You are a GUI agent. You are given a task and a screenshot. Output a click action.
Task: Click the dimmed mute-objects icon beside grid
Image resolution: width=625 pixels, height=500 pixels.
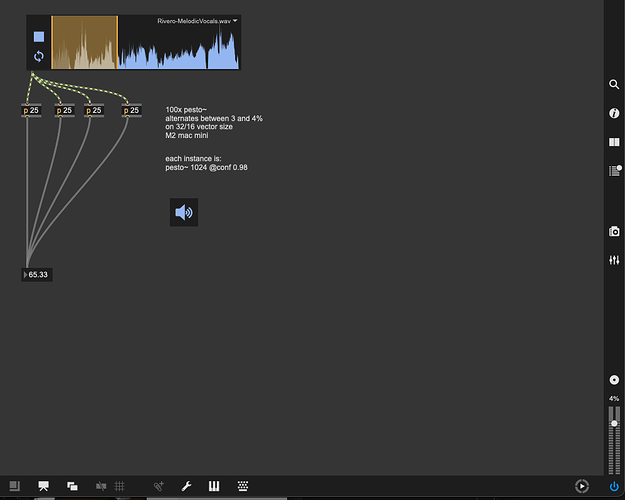point(101,486)
